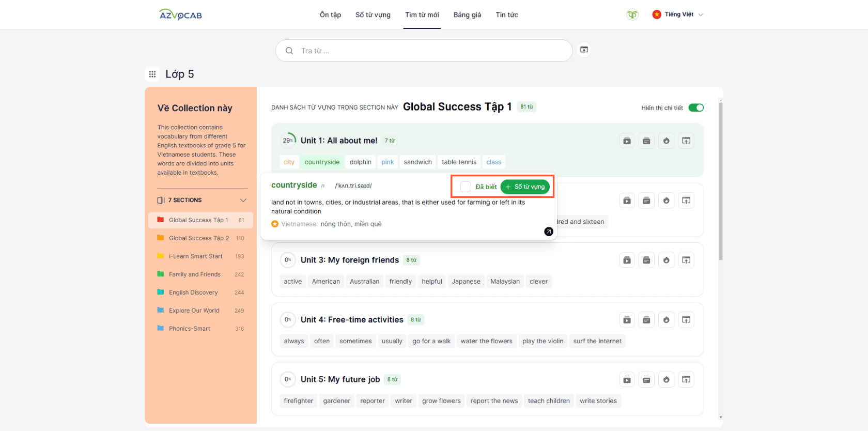Select Global Success Tập 2 section
This screenshot has width=868, height=431.
200,238
